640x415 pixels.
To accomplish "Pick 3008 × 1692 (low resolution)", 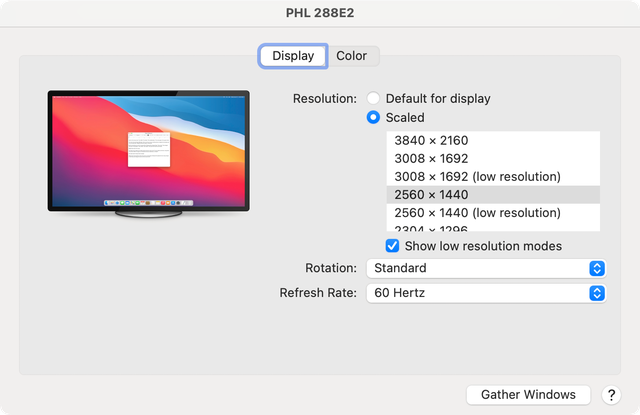I will click(493, 177).
